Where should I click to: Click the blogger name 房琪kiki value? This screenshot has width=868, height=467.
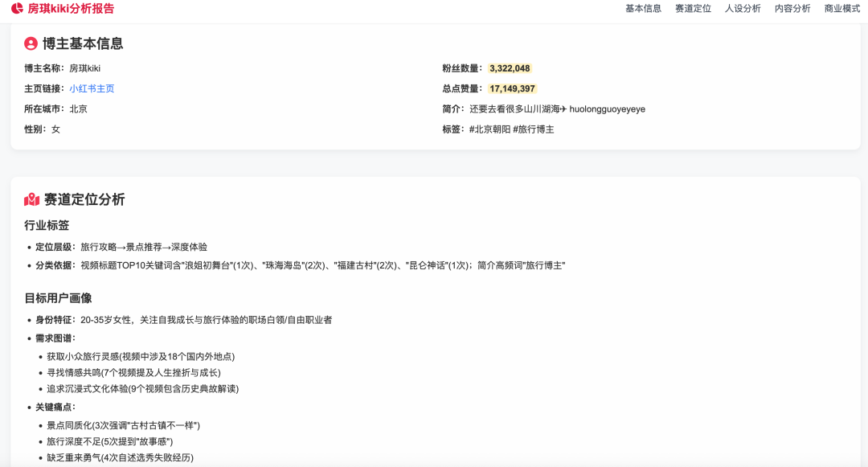(84, 68)
